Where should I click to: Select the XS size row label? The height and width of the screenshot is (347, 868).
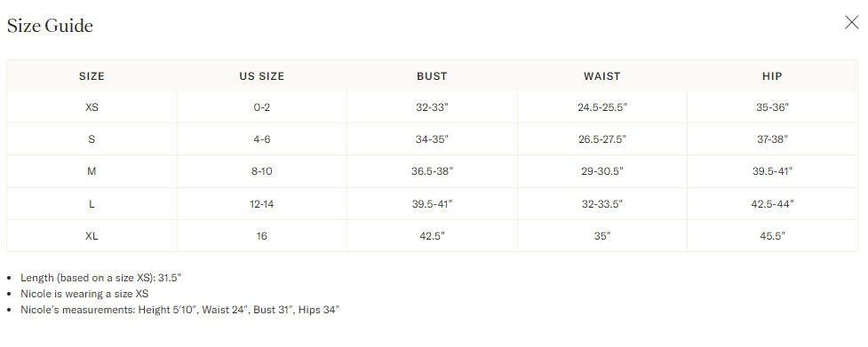(92, 107)
